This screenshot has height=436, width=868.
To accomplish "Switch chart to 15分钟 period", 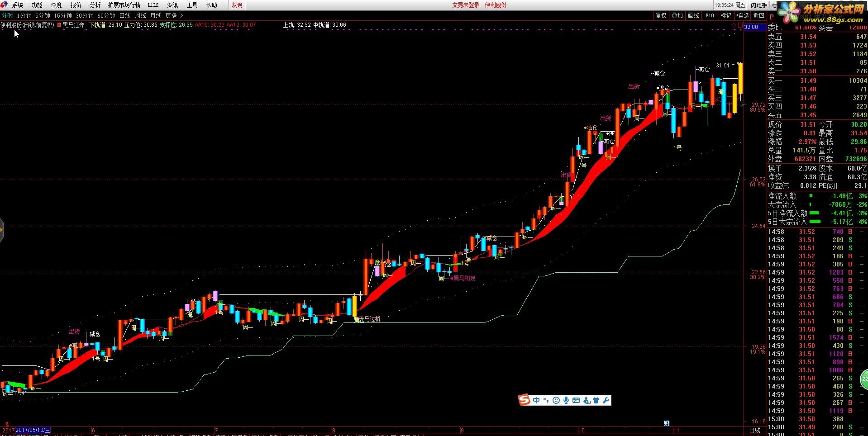I will point(63,15).
